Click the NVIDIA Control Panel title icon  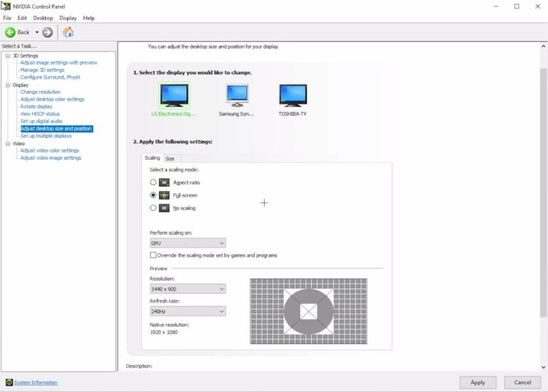pos(6,6)
